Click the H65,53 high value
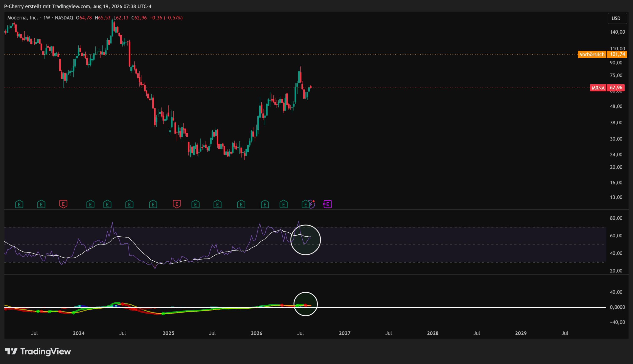This screenshot has width=633, height=364. pos(102,18)
